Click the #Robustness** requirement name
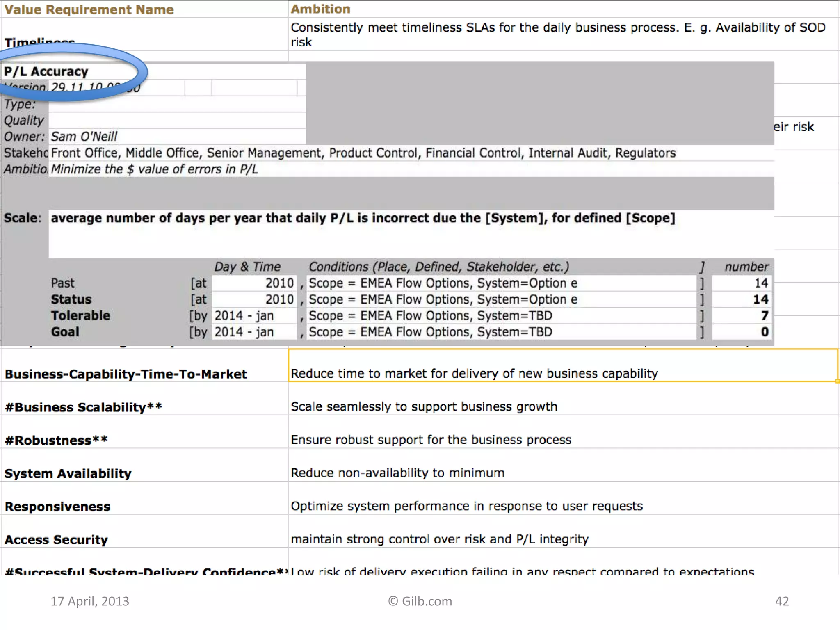The height and width of the screenshot is (630, 840). (x=56, y=441)
